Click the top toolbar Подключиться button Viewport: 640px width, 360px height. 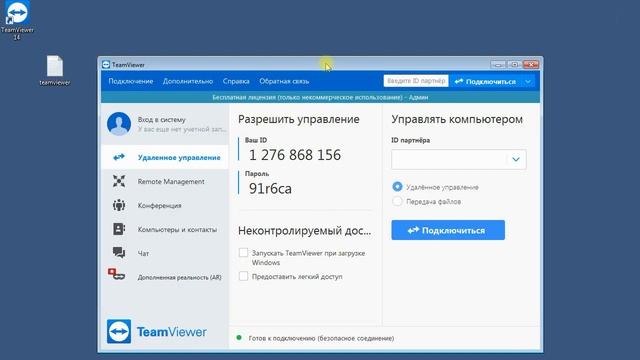(486, 82)
